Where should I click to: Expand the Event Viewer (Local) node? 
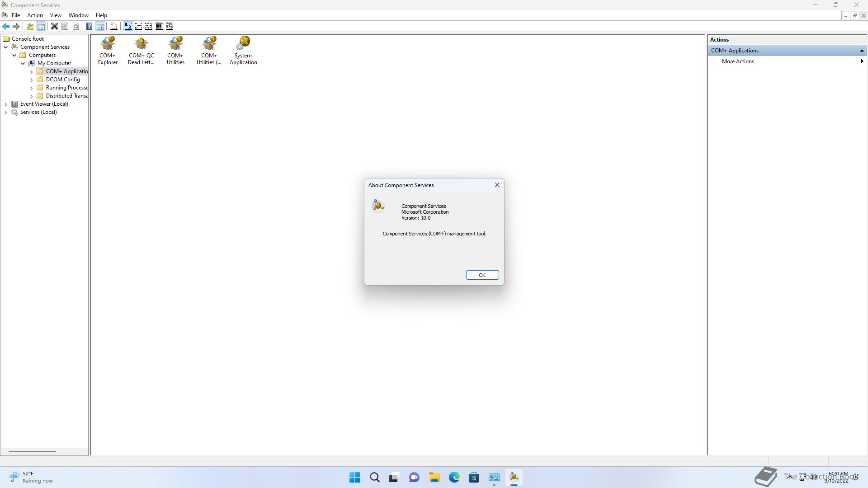tap(5, 104)
